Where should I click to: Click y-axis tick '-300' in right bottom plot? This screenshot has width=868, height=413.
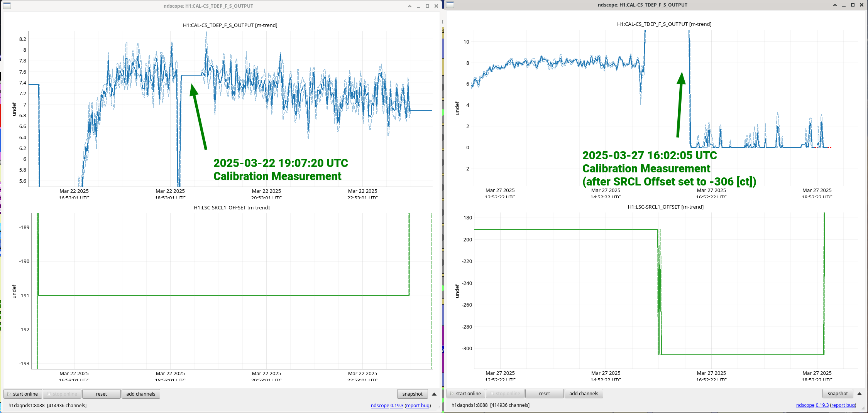[x=467, y=348]
